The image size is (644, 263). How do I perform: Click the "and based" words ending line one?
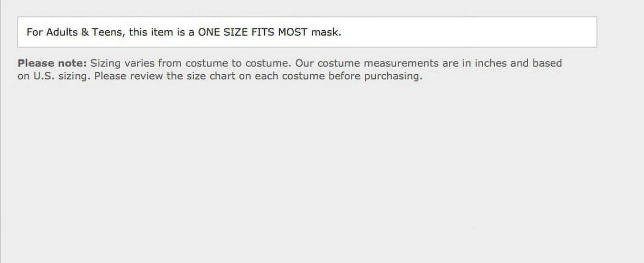tap(536, 63)
